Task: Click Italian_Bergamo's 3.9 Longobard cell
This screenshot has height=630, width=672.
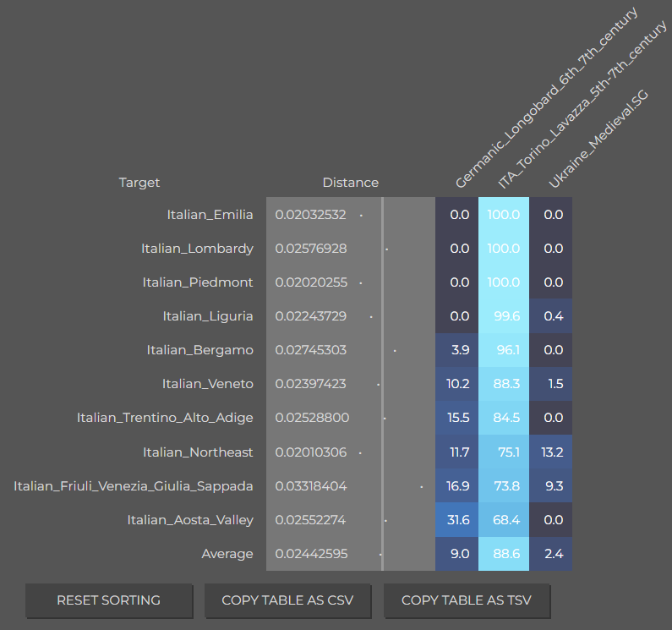Action: point(456,350)
